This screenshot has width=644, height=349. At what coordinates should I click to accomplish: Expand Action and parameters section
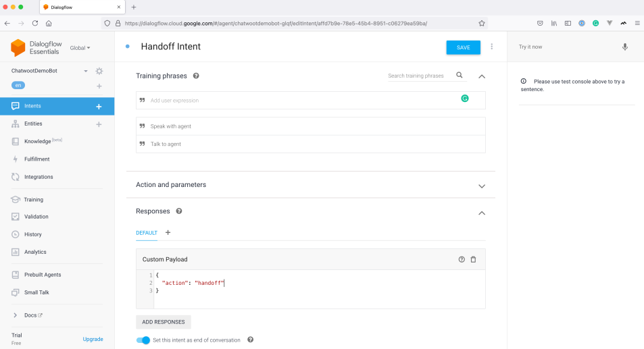tap(482, 186)
